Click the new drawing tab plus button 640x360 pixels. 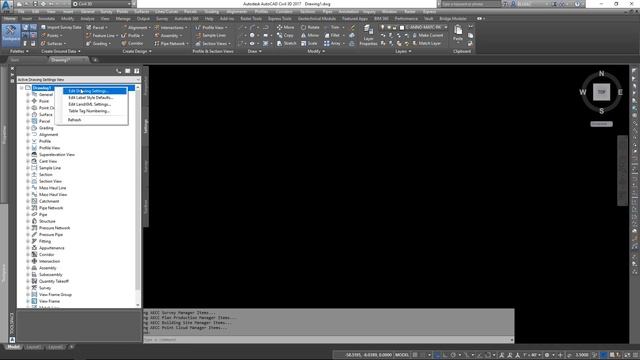[95, 60]
